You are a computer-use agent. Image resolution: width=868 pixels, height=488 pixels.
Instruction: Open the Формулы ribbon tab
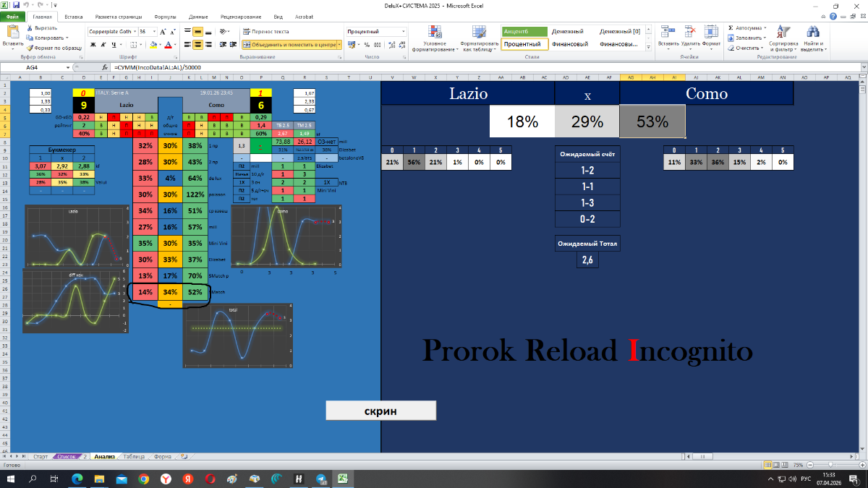click(166, 15)
